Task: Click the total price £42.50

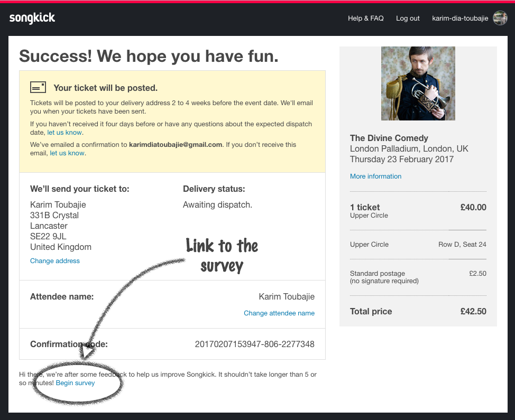Action: [473, 311]
